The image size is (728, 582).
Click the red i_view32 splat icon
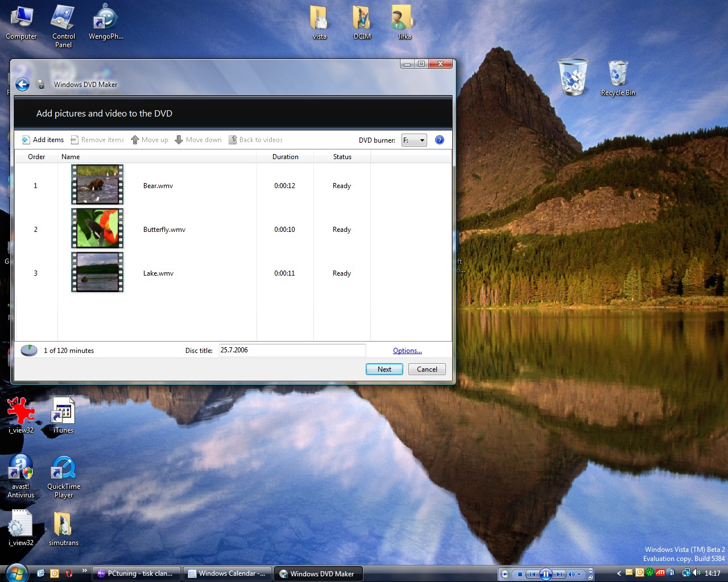click(21, 415)
